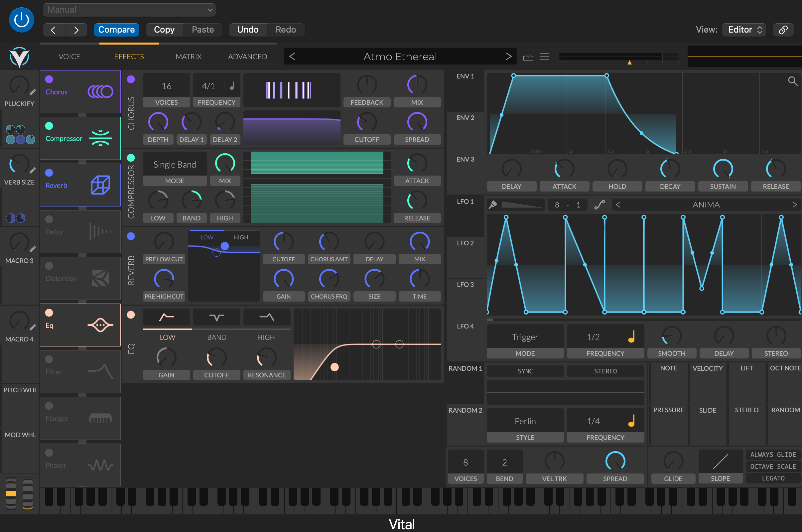Viewport: 802px width, 532px height.
Task: Select the LFO 3 tab
Action: (x=465, y=285)
